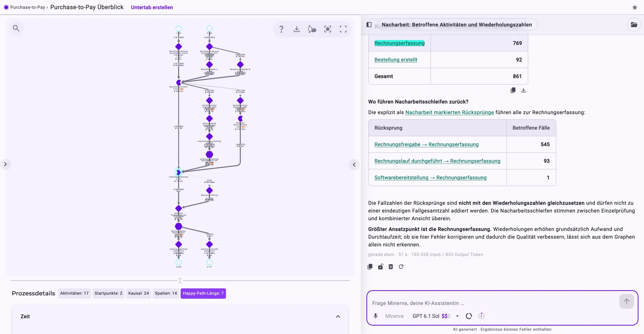Select the Startpunkte: 2 chip
Image resolution: width=644 pixels, height=334 pixels.
click(109, 293)
